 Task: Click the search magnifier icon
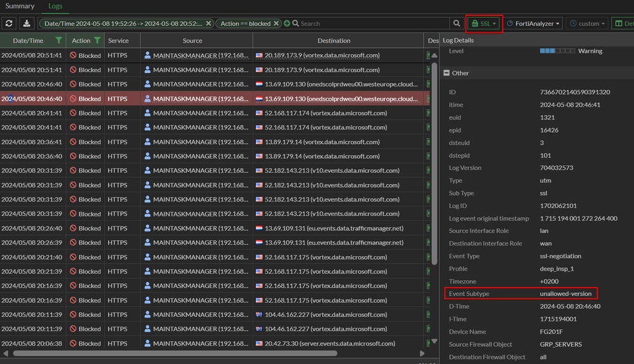coord(457,24)
